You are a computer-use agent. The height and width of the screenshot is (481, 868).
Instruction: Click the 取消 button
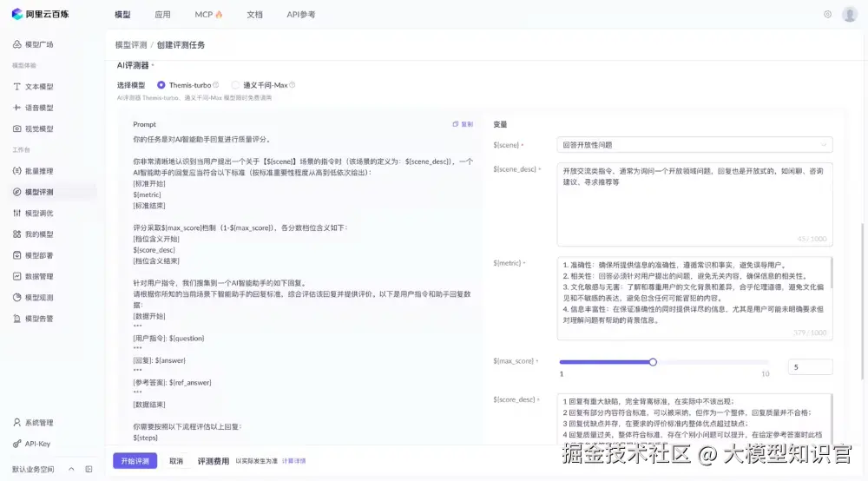[x=176, y=461]
